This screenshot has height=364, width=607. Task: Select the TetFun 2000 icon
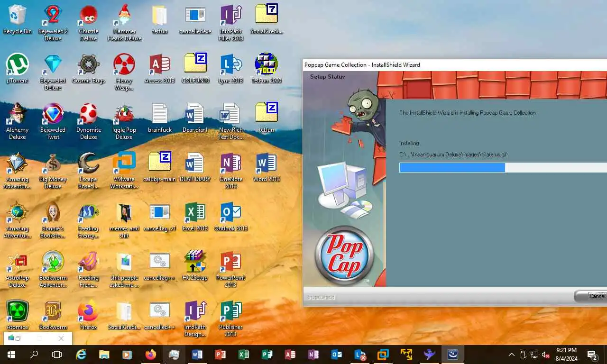267,69
